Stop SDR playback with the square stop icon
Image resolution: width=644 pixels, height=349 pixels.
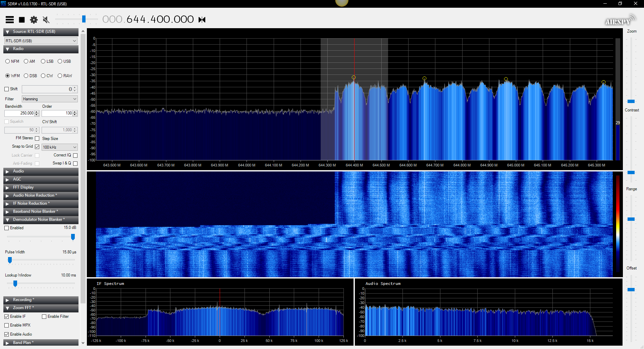click(21, 19)
